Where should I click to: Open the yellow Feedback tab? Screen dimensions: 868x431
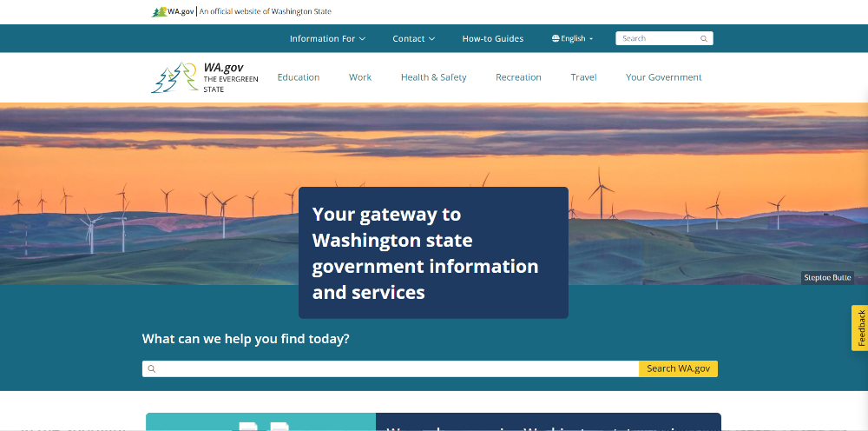coord(859,328)
